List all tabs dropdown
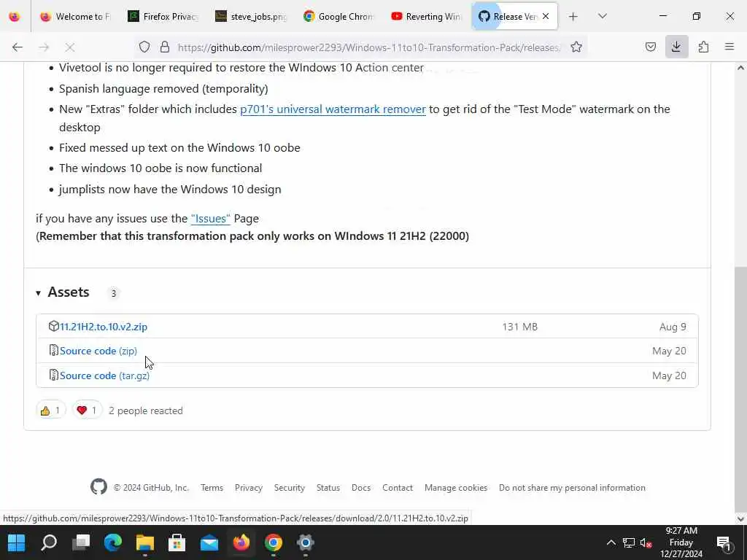Screen dimensions: 747x560 coord(603,17)
